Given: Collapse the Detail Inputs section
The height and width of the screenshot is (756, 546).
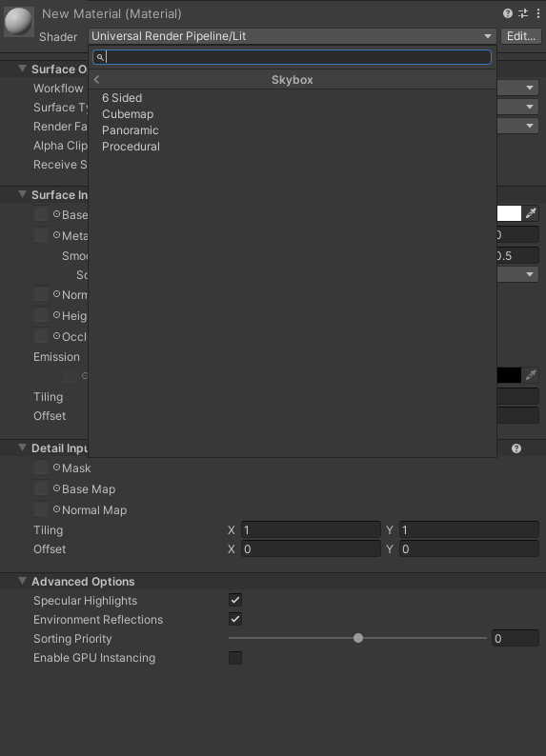Looking at the screenshot, I should point(22,448).
